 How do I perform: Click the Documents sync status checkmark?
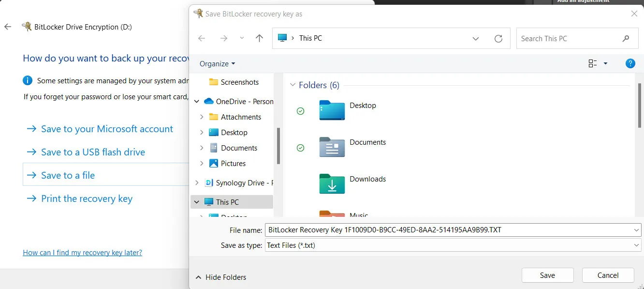coord(300,148)
